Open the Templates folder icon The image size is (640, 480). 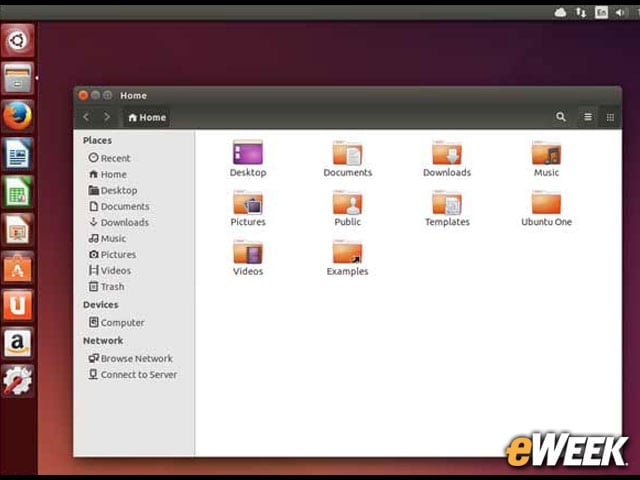pyautogui.click(x=447, y=208)
